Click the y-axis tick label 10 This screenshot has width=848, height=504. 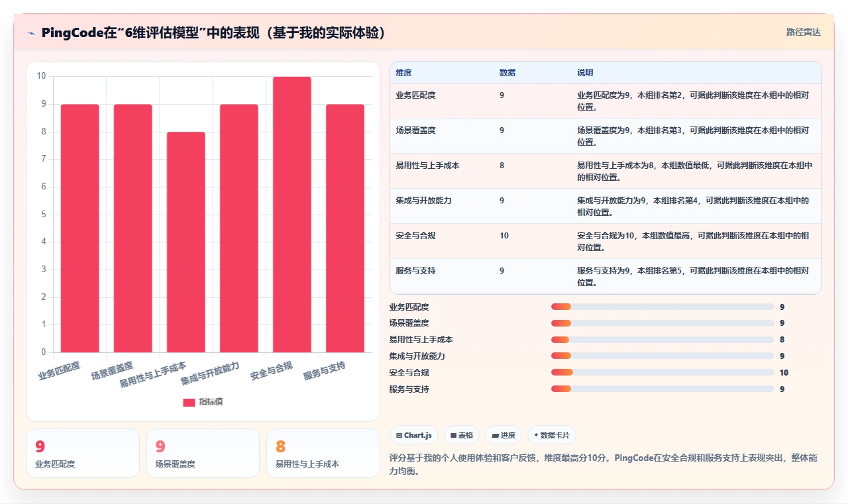click(42, 76)
